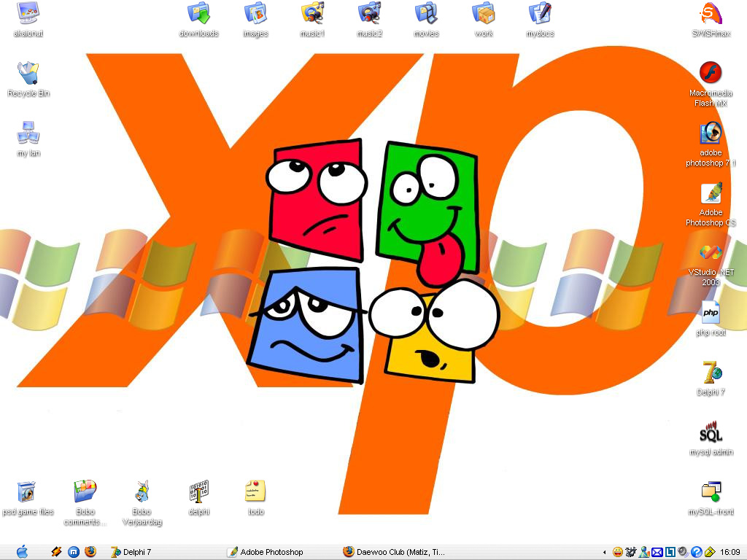747x560 pixels.
Task: Launch Winamp from quick launch
Action: 57,552
